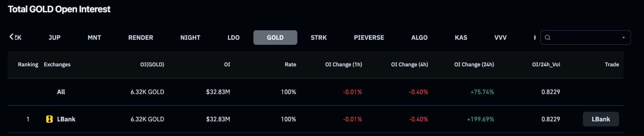
Task: Click the active GOLD tab
Action: (275, 38)
